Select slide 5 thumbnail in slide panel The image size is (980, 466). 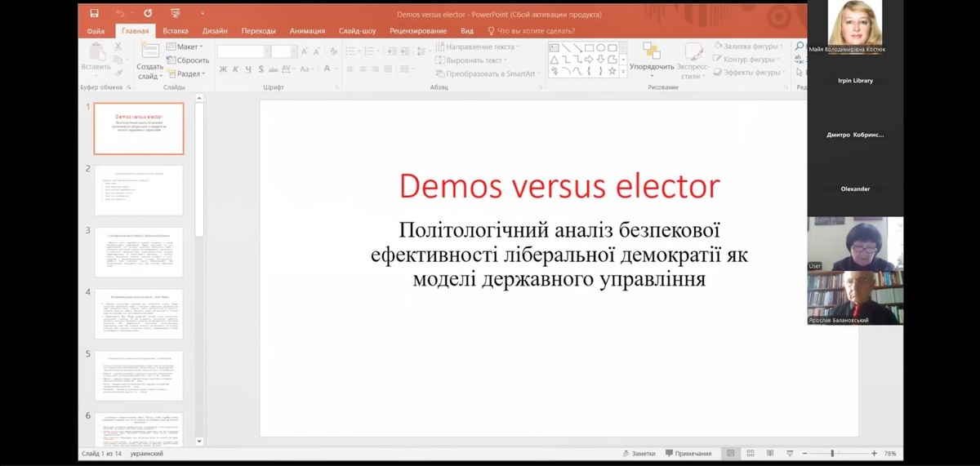139,375
